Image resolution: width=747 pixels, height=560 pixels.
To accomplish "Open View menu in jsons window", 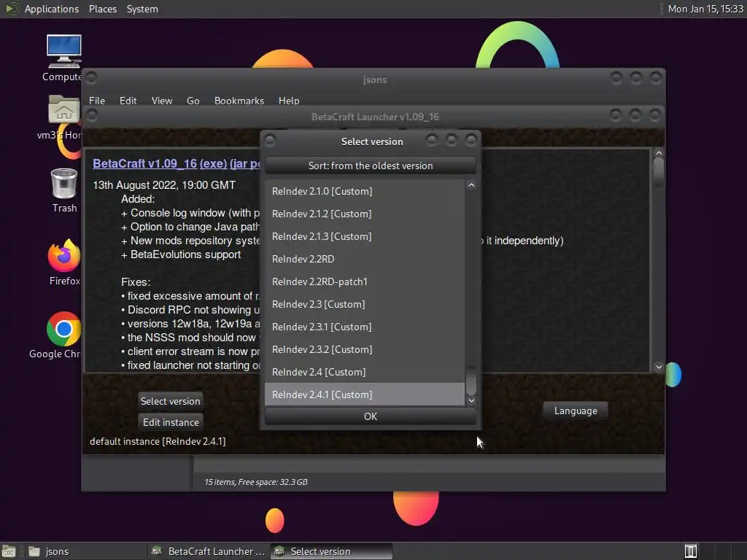I will coord(161,101).
